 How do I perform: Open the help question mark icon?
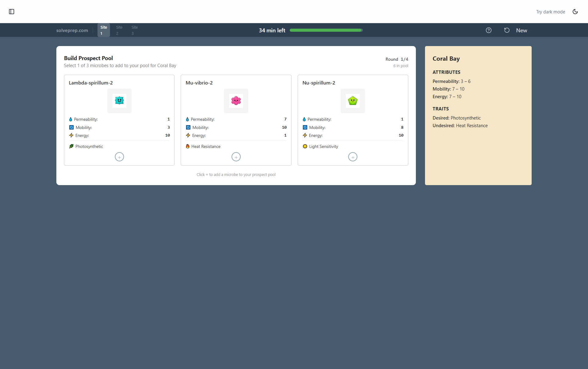click(488, 30)
